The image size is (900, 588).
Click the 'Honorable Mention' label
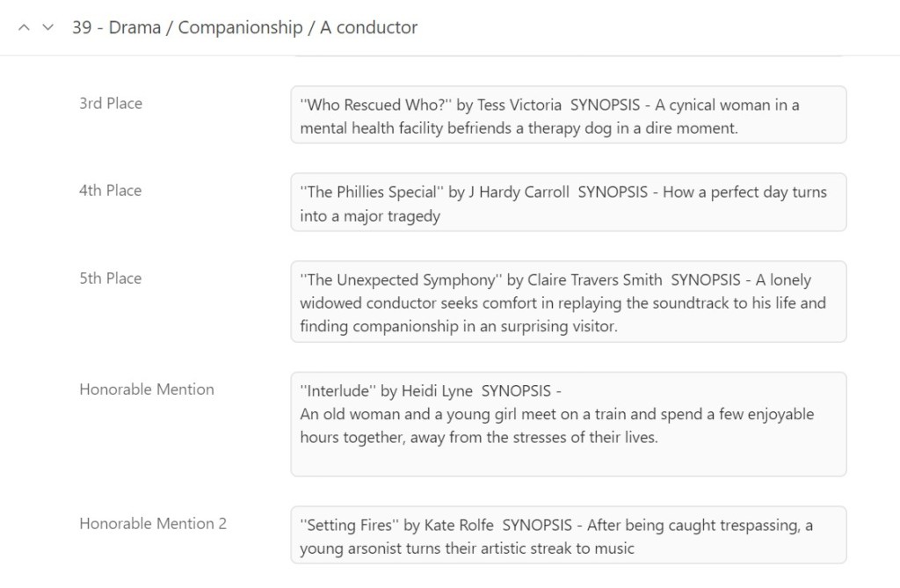pyautogui.click(x=147, y=388)
